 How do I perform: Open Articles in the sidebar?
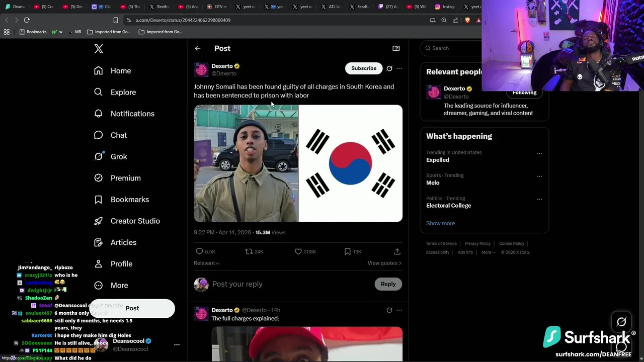click(x=115, y=242)
